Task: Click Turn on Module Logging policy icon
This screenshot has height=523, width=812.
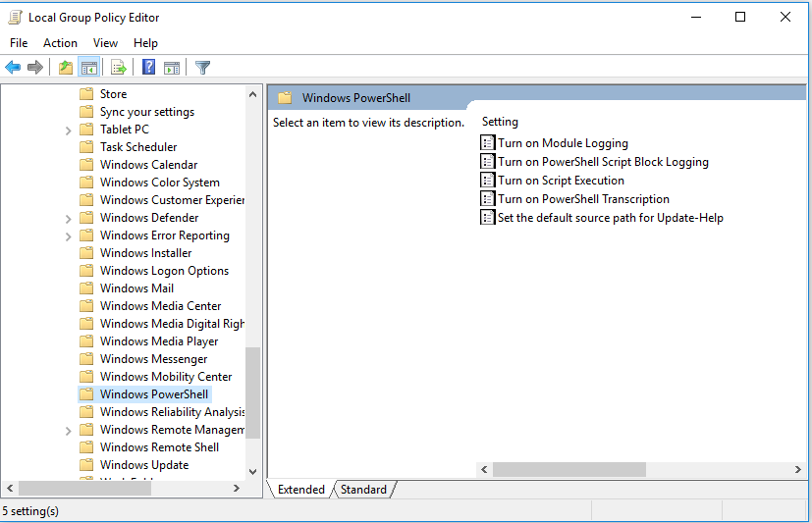Action: click(x=487, y=143)
